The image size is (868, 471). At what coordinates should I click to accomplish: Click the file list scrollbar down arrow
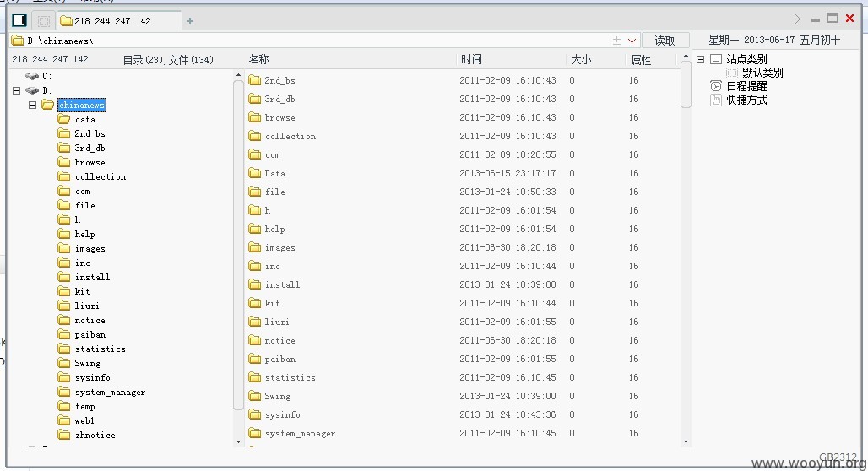point(686,441)
